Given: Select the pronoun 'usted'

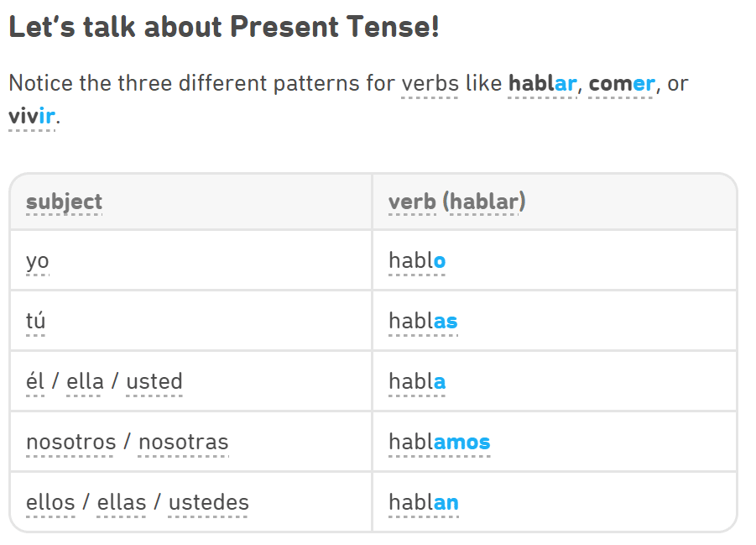Looking at the screenshot, I should pos(154,381).
